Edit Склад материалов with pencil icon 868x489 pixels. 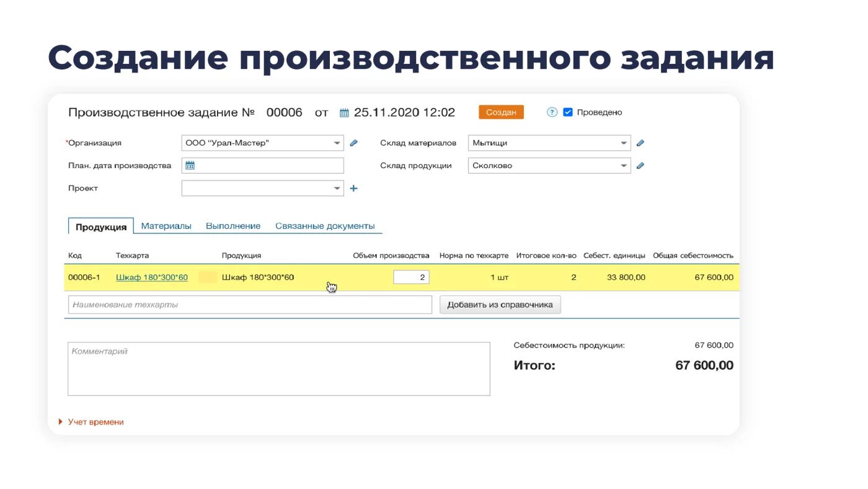tap(640, 143)
